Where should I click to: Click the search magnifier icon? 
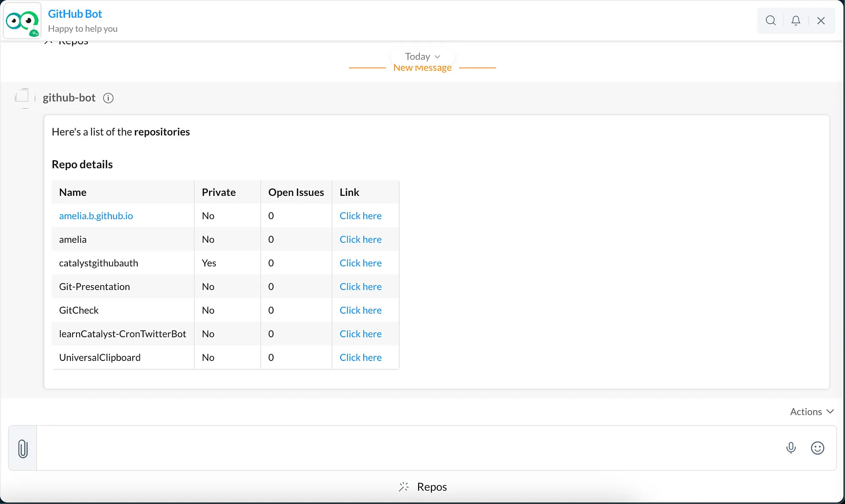tap(770, 20)
